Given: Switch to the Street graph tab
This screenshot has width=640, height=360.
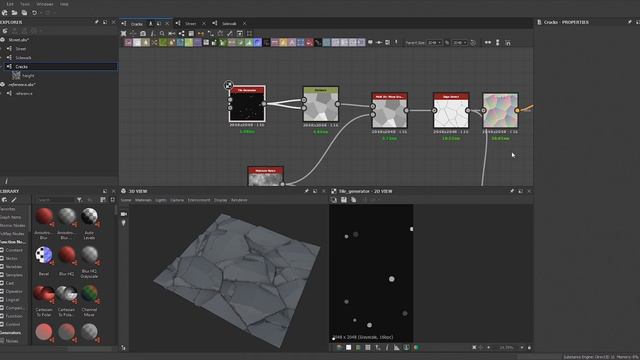Looking at the screenshot, I should pyautogui.click(x=191, y=24).
